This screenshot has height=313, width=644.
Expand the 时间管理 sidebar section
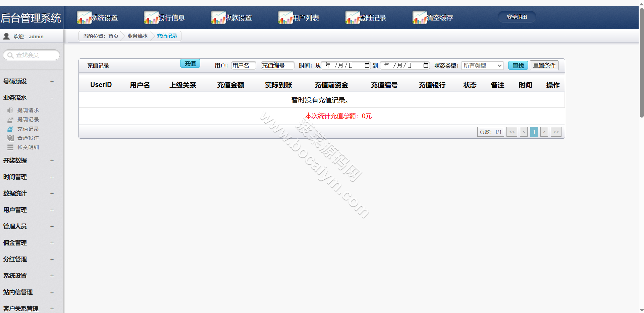[x=52, y=177]
